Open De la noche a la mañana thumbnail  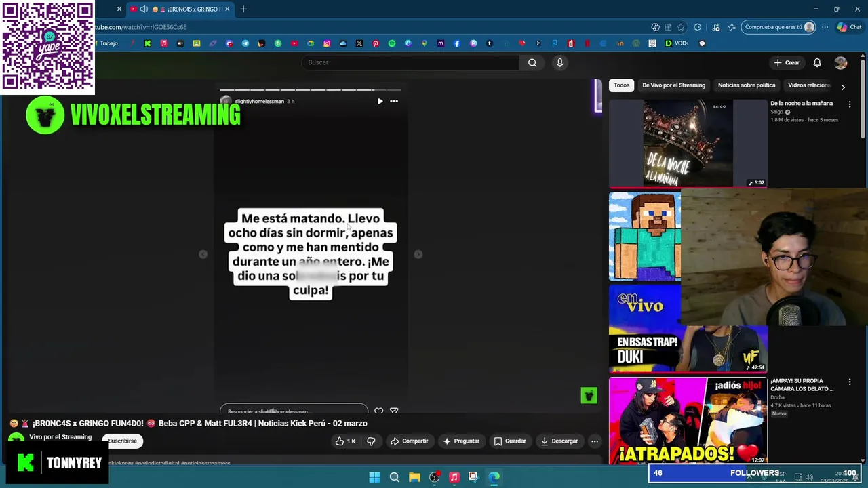688,143
